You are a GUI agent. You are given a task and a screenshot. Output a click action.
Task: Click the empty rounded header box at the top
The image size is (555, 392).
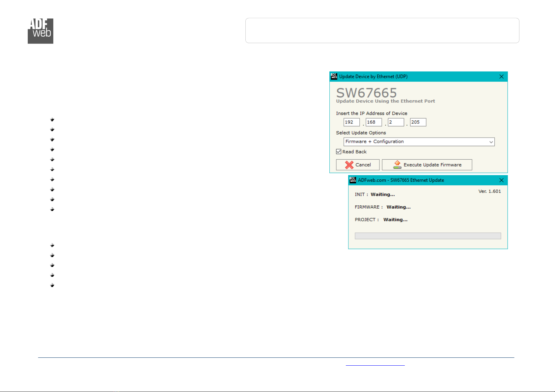pos(382,31)
